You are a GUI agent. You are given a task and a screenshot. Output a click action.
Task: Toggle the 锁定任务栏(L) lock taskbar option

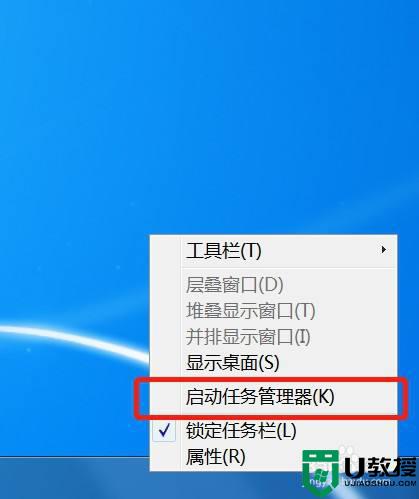pyautogui.click(x=273, y=431)
